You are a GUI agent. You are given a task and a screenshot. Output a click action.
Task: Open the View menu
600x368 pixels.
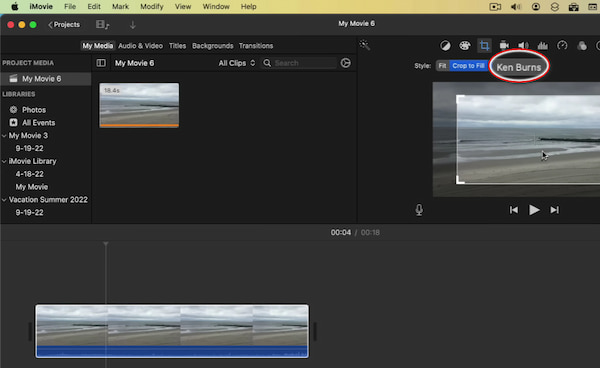click(183, 7)
